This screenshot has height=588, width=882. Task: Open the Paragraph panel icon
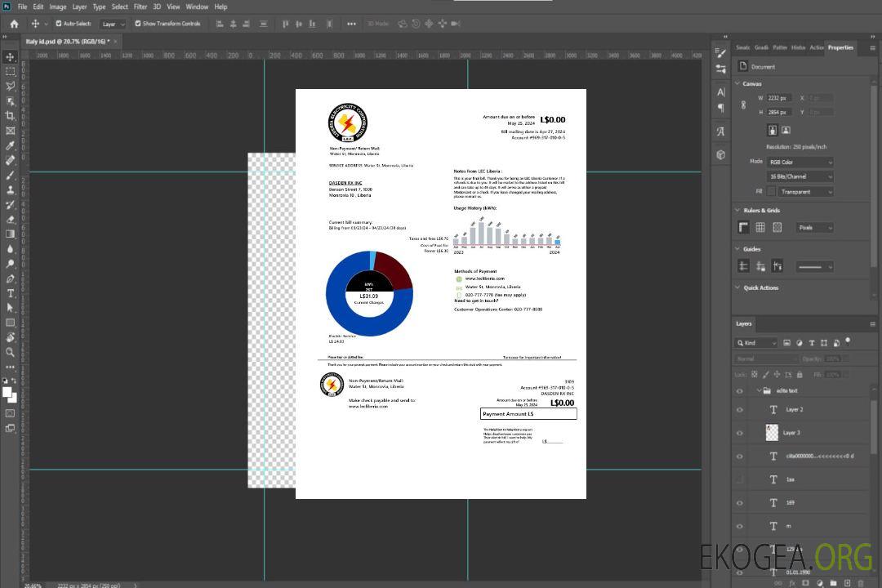(x=720, y=107)
